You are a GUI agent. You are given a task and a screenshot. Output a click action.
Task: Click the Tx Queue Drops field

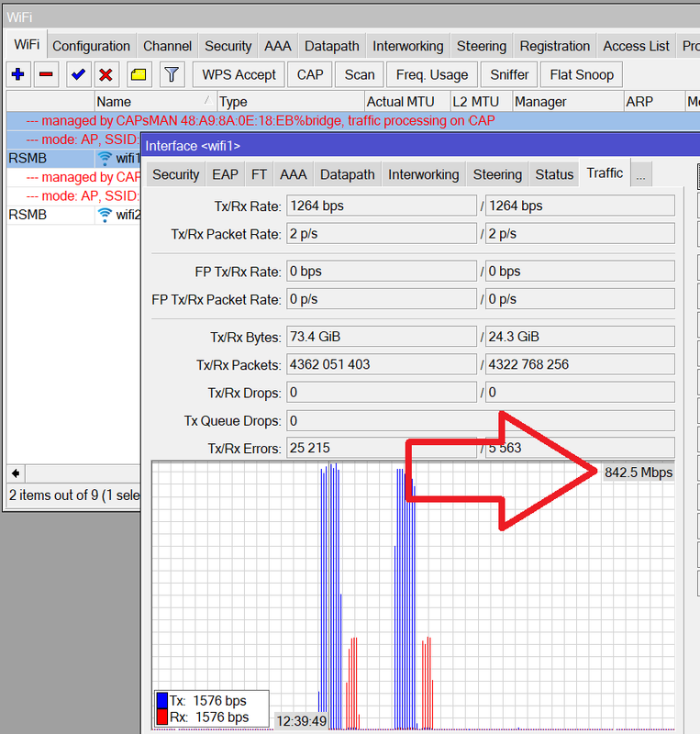(481, 421)
